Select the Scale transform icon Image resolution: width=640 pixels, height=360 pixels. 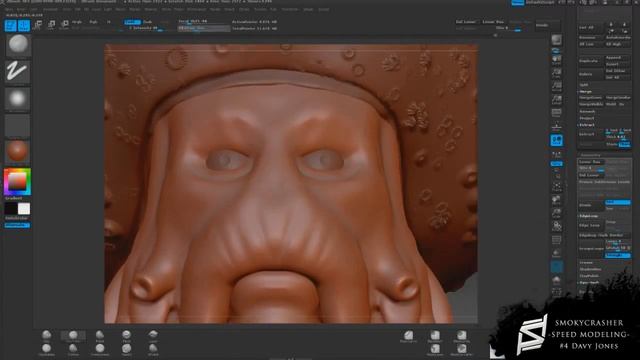(51, 26)
